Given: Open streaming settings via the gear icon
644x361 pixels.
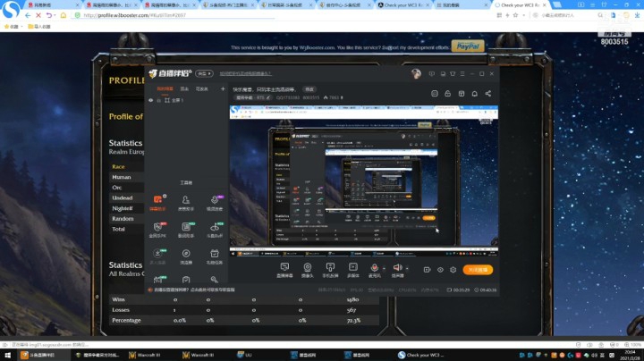Looking at the screenshot, I should [x=453, y=270].
